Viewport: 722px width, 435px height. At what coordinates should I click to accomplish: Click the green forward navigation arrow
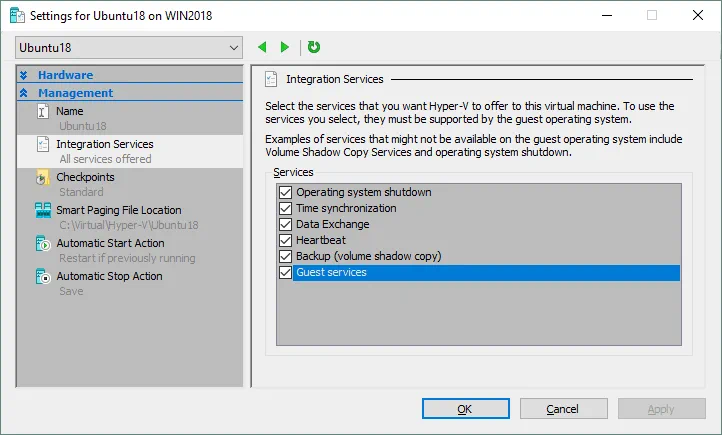point(285,47)
